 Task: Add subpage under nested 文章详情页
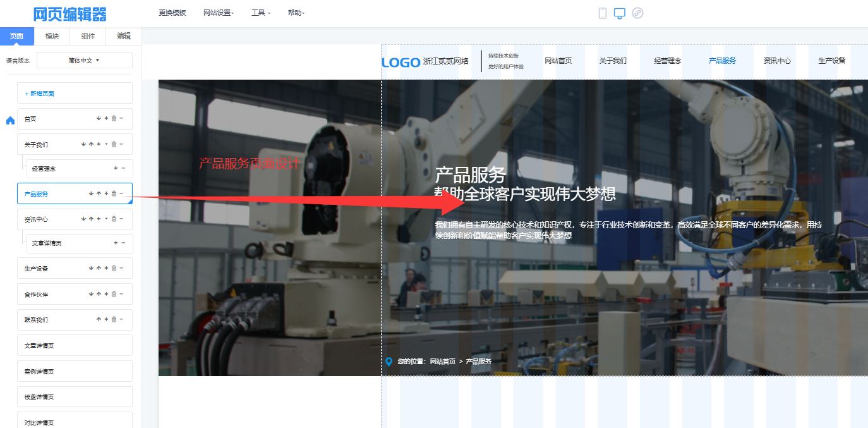pyautogui.click(x=116, y=243)
